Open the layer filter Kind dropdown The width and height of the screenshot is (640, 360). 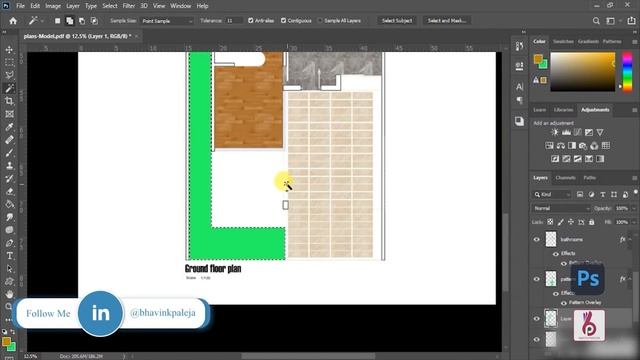coord(552,195)
